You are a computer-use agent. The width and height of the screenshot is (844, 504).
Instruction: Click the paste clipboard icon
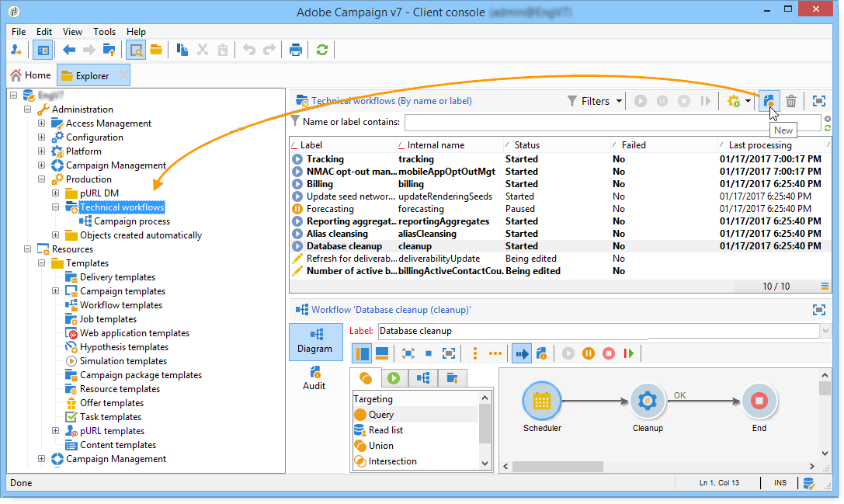pos(222,50)
